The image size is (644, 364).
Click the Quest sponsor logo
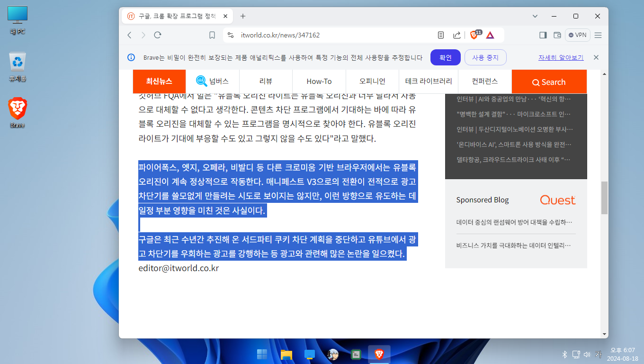point(558,200)
